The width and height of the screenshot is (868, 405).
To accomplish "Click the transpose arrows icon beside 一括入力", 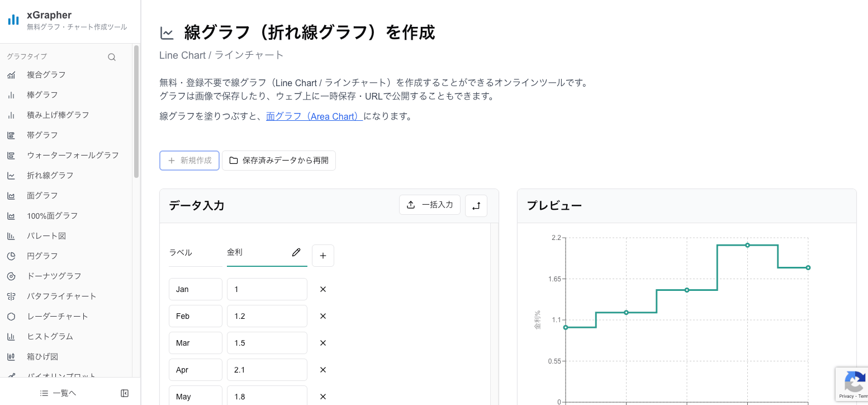I will point(476,205).
